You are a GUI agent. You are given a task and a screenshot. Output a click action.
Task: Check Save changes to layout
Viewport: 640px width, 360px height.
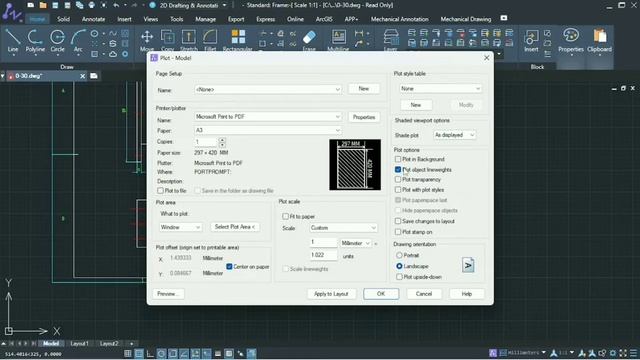398,221
